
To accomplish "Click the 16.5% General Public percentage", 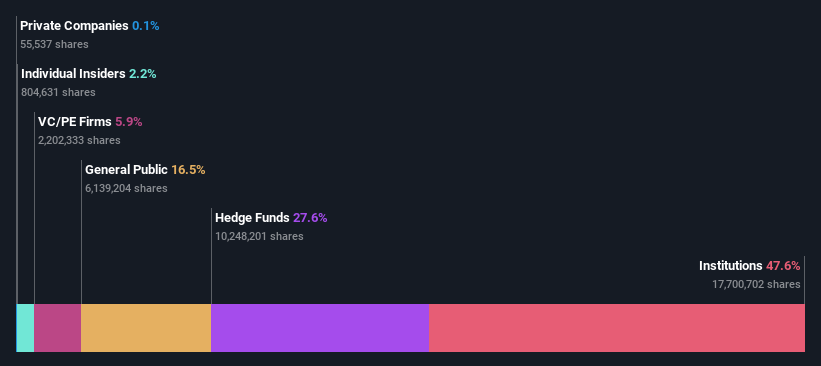I will click(x=188, y=170).
